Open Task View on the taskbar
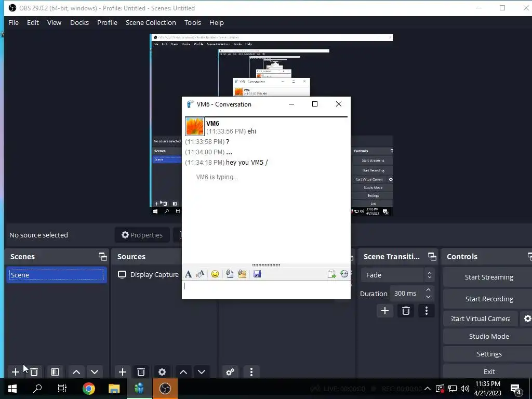Viewport: 532px width, 399px height. tap(62, 389)
